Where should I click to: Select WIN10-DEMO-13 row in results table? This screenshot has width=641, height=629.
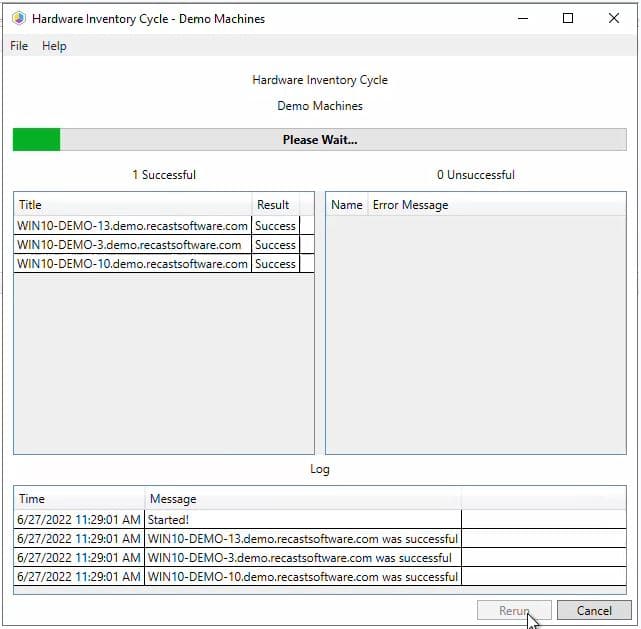pos(132,226)
